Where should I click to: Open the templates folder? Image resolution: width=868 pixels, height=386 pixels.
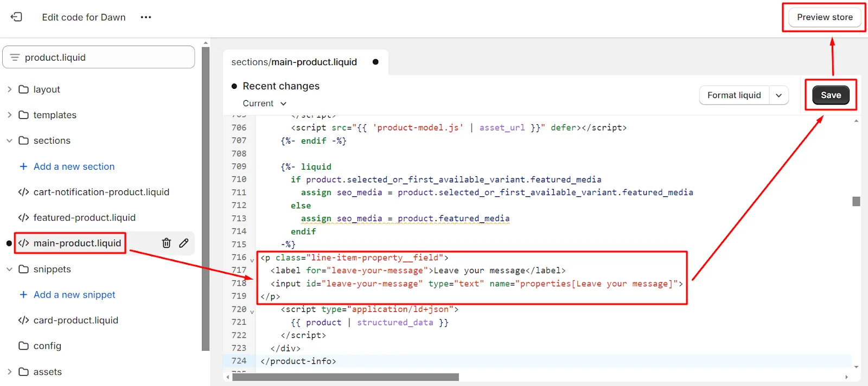coord(55,115)
